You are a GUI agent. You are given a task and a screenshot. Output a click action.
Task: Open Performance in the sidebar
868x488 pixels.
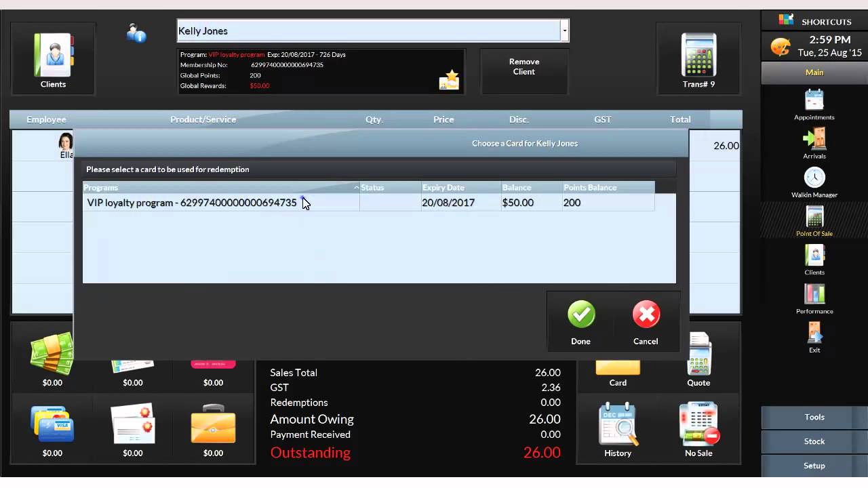(x=814, y=299)
